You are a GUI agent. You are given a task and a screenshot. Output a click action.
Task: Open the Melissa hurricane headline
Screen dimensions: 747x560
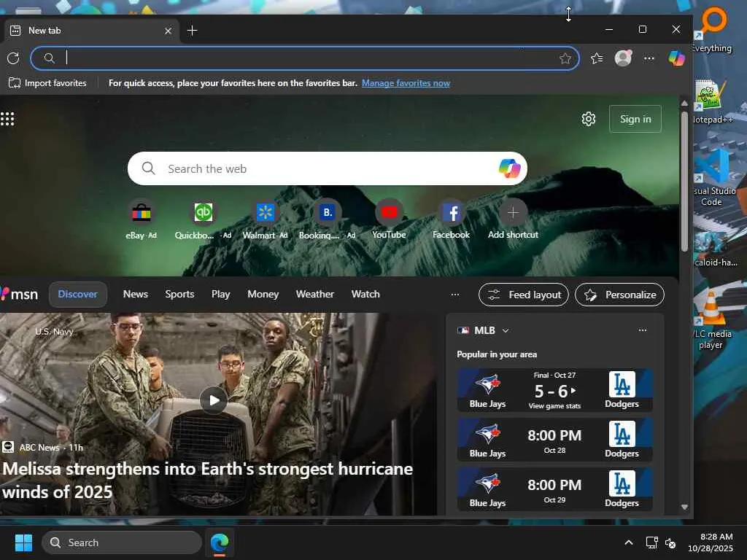(208, 480)
